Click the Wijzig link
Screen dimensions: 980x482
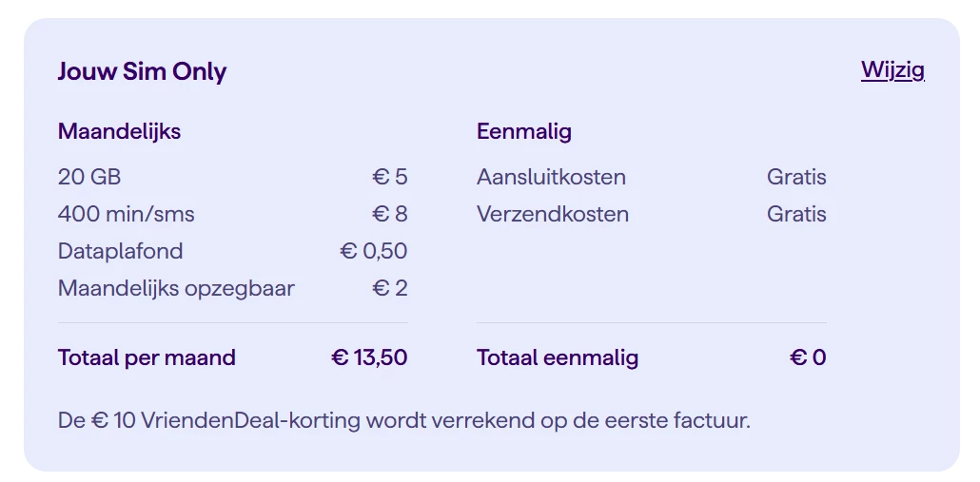[892, 70]
